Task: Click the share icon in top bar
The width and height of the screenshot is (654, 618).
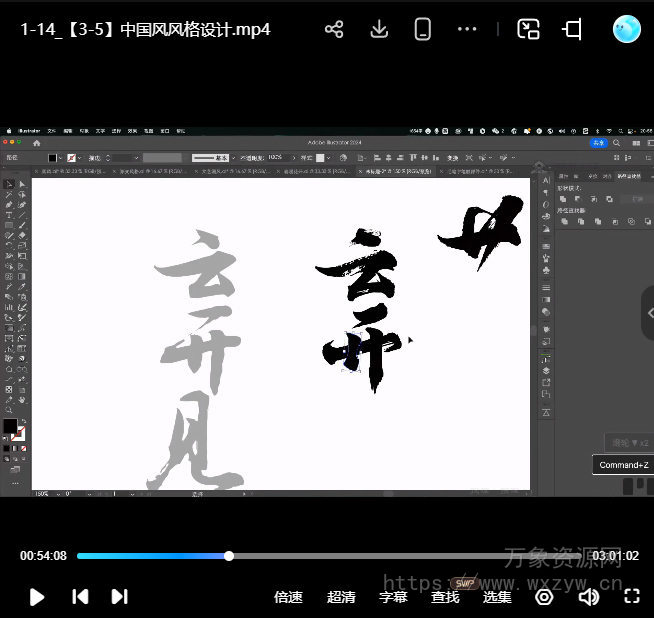Action: click(x=334, y=29)
